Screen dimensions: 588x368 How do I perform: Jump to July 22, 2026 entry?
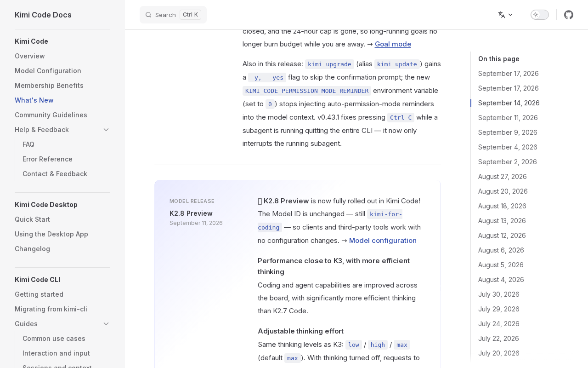(x=498, y=339)
